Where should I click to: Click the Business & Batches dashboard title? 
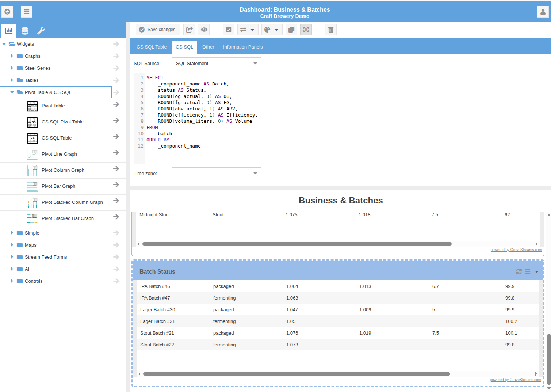341,201
